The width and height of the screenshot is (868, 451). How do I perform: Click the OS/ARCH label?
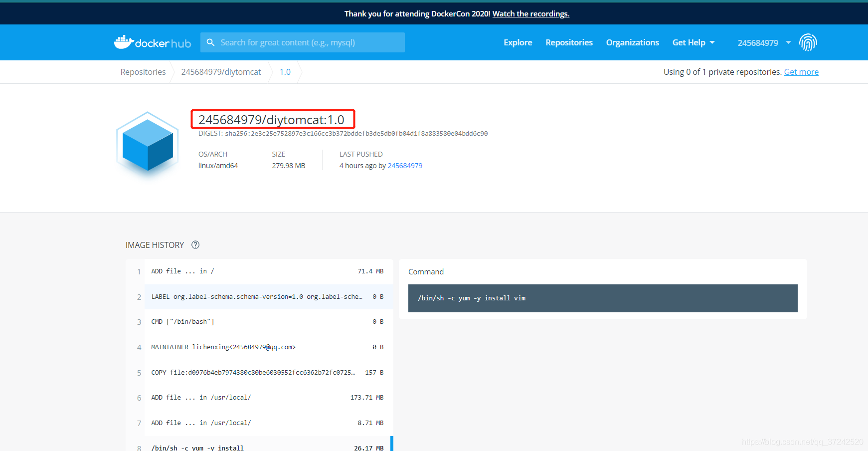213,154
